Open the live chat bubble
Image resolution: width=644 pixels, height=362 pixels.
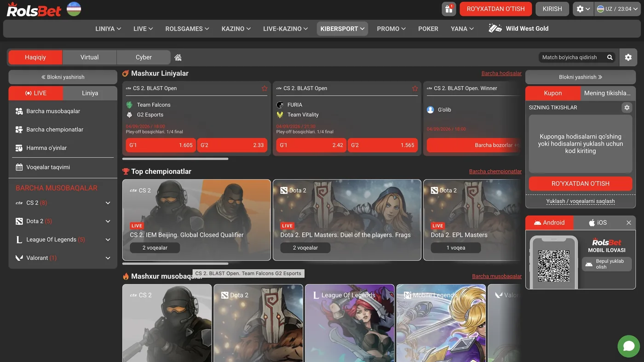pos(629,346)
